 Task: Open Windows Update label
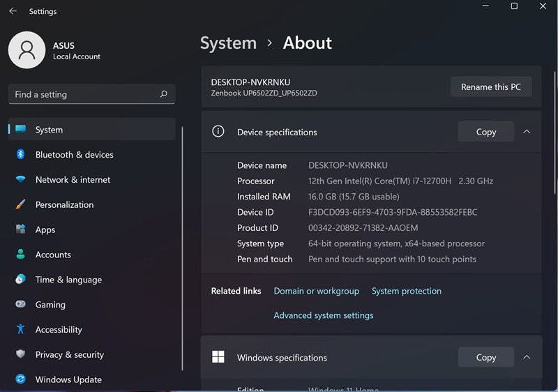pyautogui.click(x=68, y=379)
